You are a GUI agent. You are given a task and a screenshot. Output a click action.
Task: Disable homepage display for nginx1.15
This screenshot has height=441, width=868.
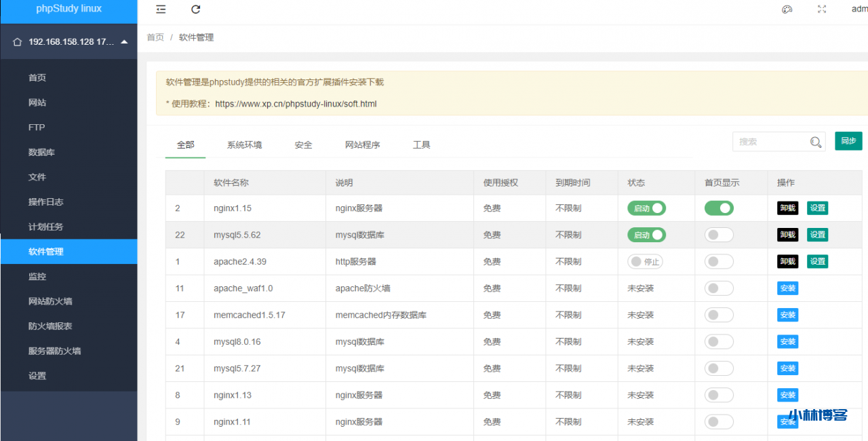[x=719, y=208]
